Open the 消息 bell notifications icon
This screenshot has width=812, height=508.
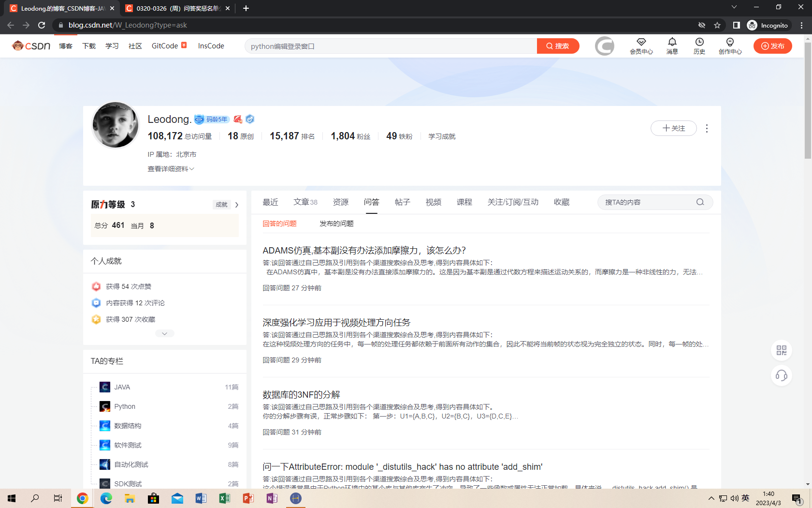(672, 42)
